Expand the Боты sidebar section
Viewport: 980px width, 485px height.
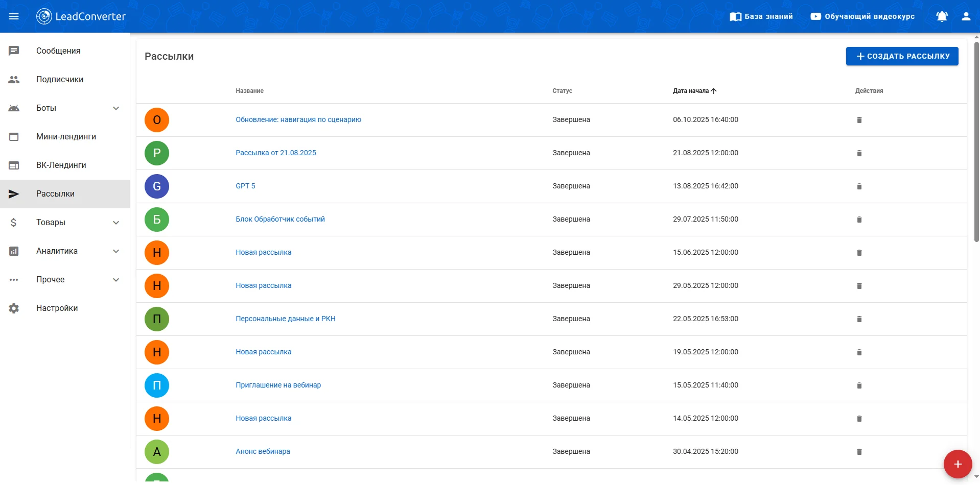point(116,108)
